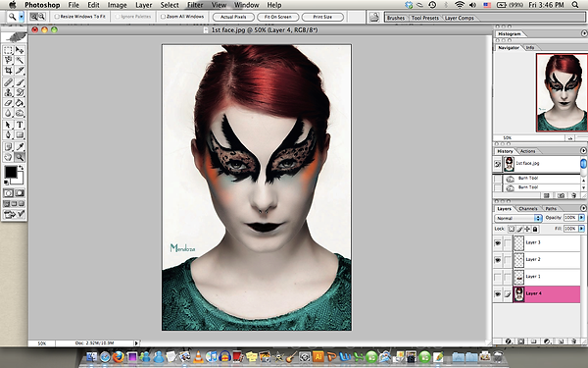This screenshot has height=368, width=588.
Task: Show hidden Layer 1 via visibility box
Action: point(498,277)
